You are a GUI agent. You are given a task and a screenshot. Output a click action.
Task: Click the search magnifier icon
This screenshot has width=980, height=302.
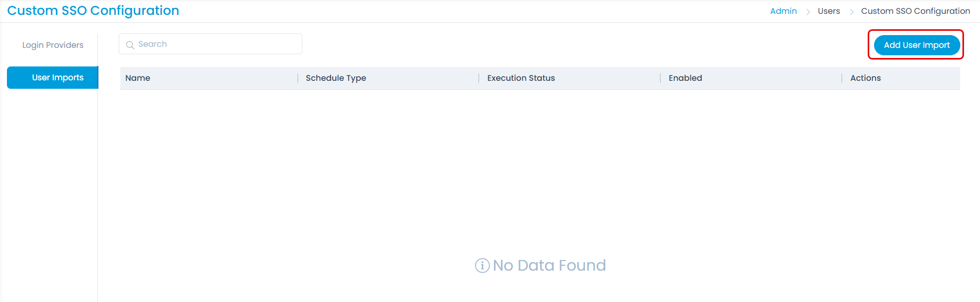pos(130,45)
